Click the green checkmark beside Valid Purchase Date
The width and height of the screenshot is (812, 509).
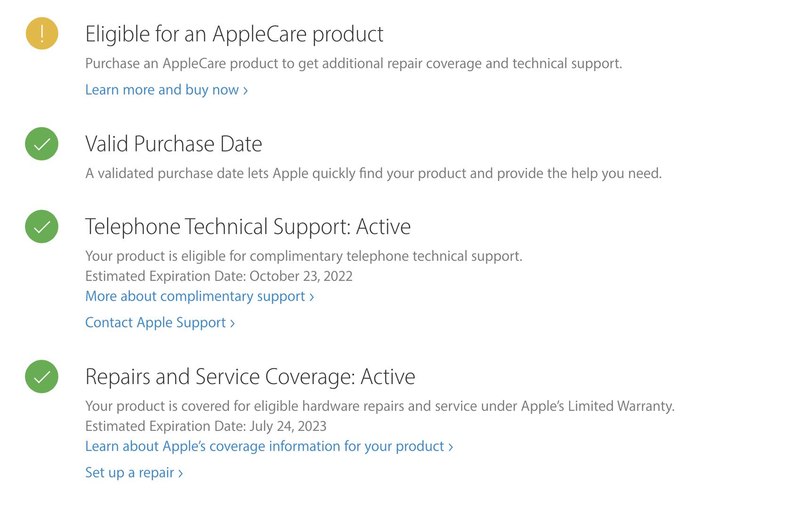(x=42, y=144)
